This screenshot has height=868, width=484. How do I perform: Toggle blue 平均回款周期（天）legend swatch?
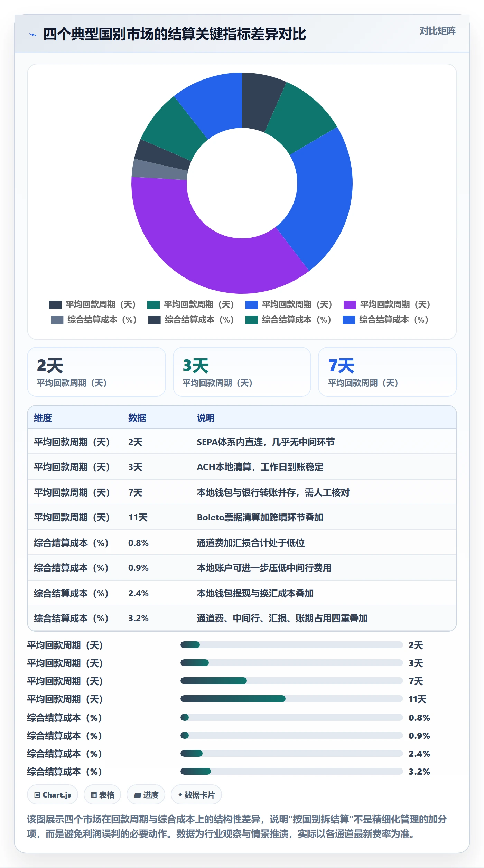click(251, 304)
